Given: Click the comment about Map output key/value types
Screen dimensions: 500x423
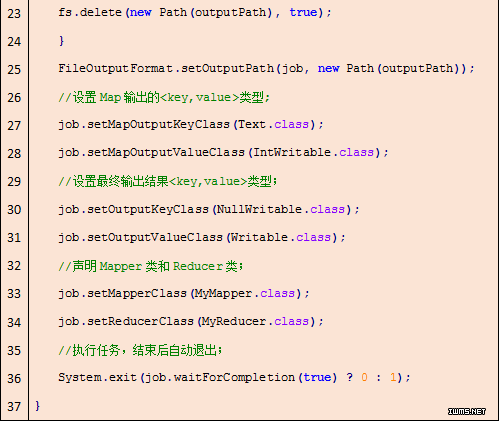Looking at the screenshot, I should tap(164, 97).
